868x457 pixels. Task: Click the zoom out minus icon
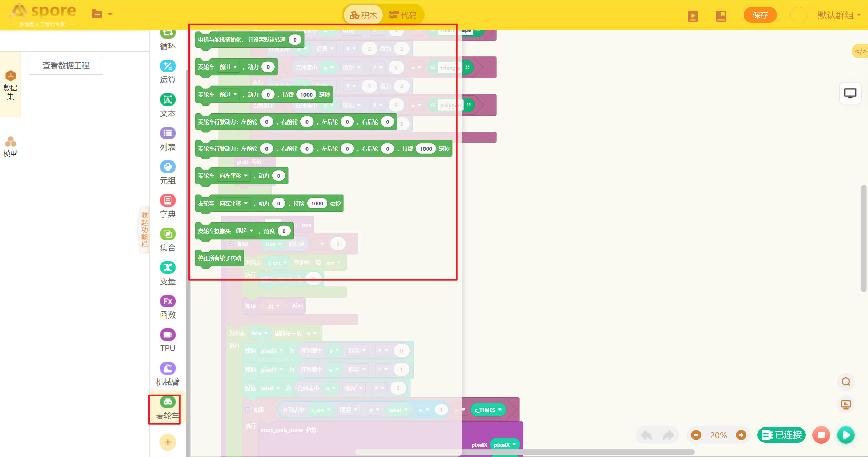[696, 435]
